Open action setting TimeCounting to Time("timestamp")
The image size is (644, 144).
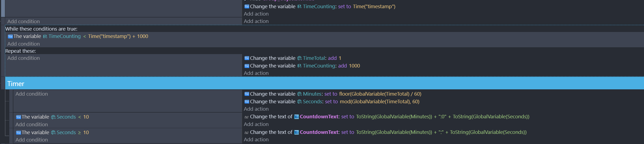tap(320, 7)
